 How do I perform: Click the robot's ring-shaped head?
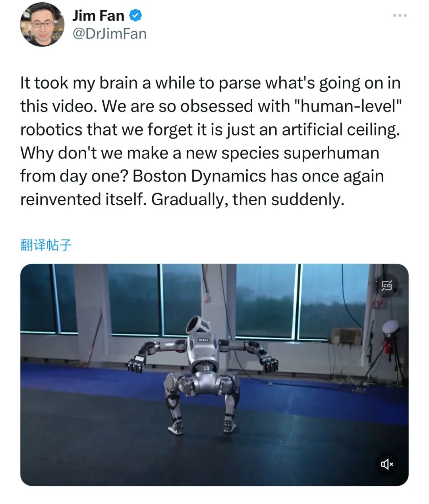(199, 325)
